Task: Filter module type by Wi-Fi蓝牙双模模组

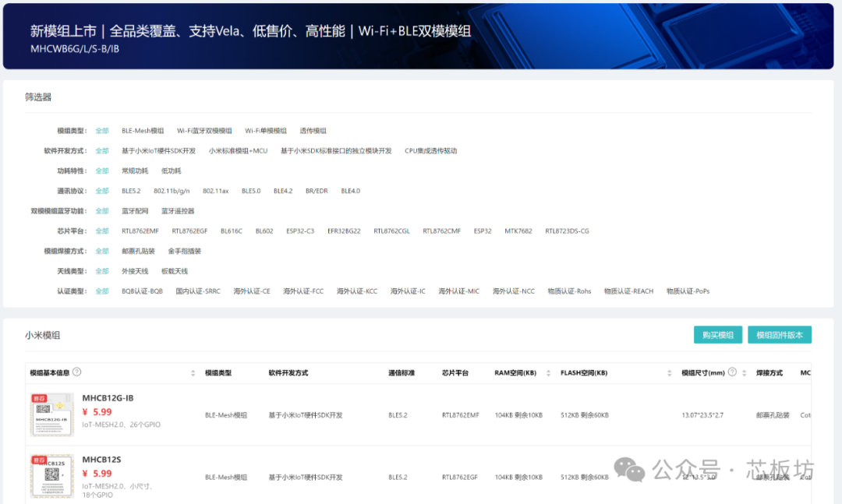Action: [x=204, y=131]
